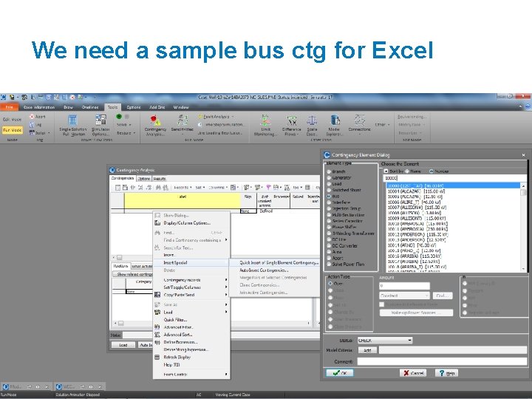Open Time Step Simulation tool
Screen dimensions: 532x399
click(220, 125)
